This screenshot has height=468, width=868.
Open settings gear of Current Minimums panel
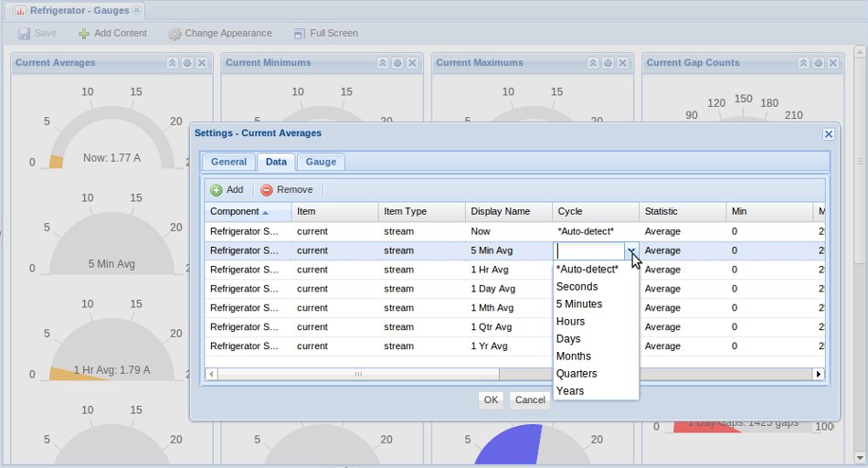[397, 63]
